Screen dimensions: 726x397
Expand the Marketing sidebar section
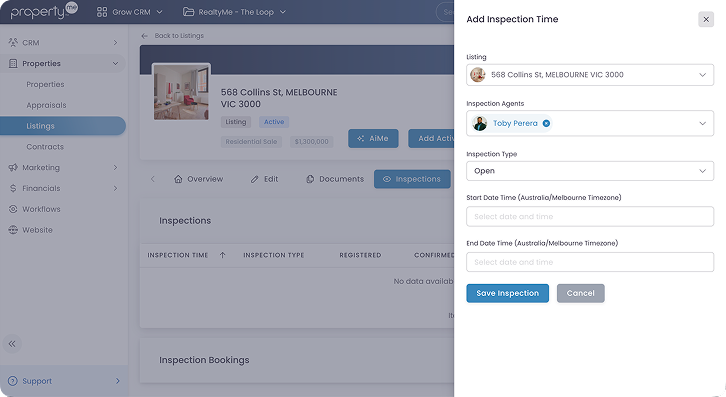[x=63, y=168]
